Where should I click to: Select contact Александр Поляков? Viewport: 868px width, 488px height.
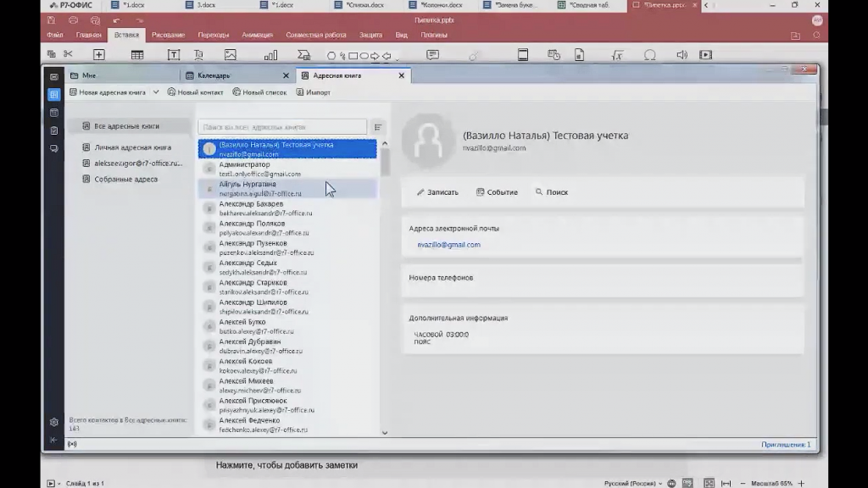click(x=287, y=228)
